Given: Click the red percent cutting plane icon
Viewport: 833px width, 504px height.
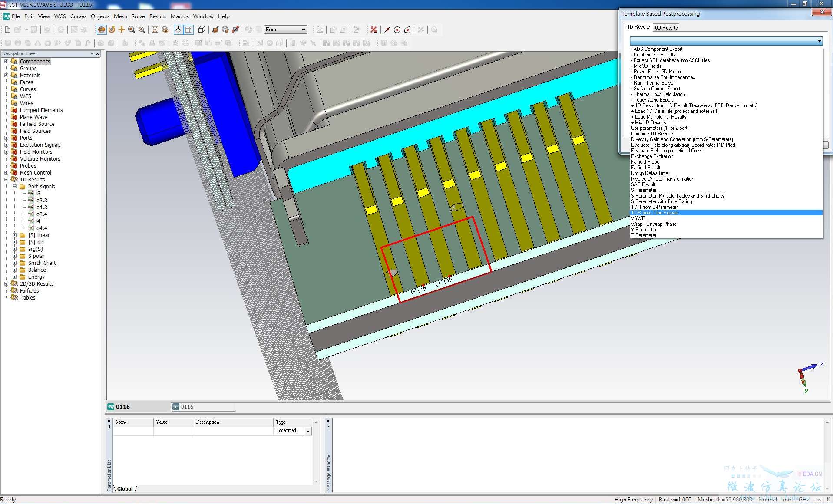Looking at the screenshot, I should [374, 30].
